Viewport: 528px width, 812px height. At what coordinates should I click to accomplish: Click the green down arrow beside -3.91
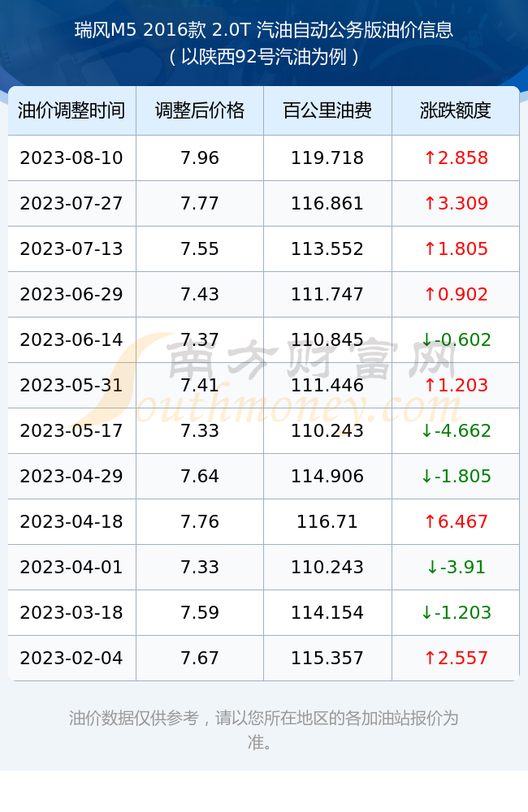pyautogui.click(x=432, y=567)
